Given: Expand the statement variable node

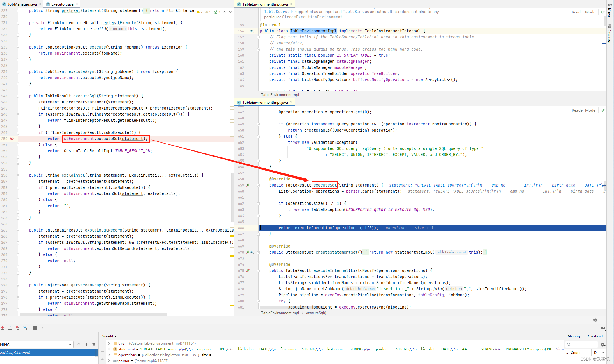Looking at the screenshot, I should coord(109,349).
